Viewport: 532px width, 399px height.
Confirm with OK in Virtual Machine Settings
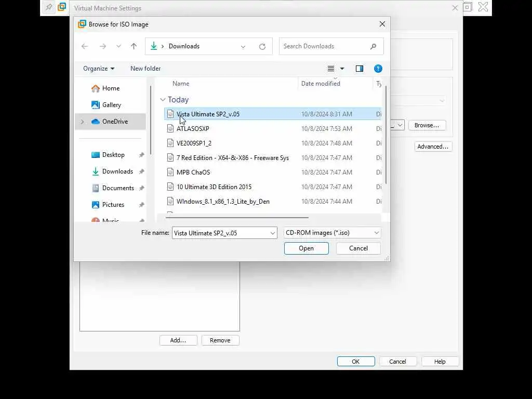pos(355,362)
